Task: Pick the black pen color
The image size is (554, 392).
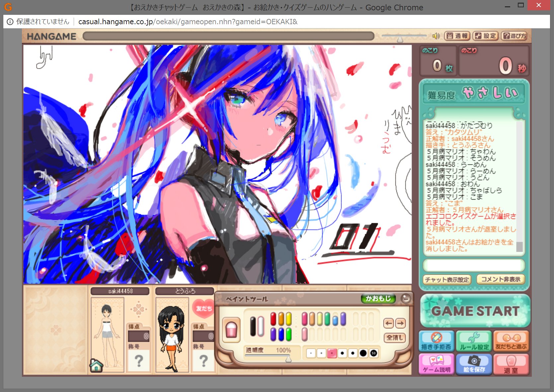Action: [253, 327]
